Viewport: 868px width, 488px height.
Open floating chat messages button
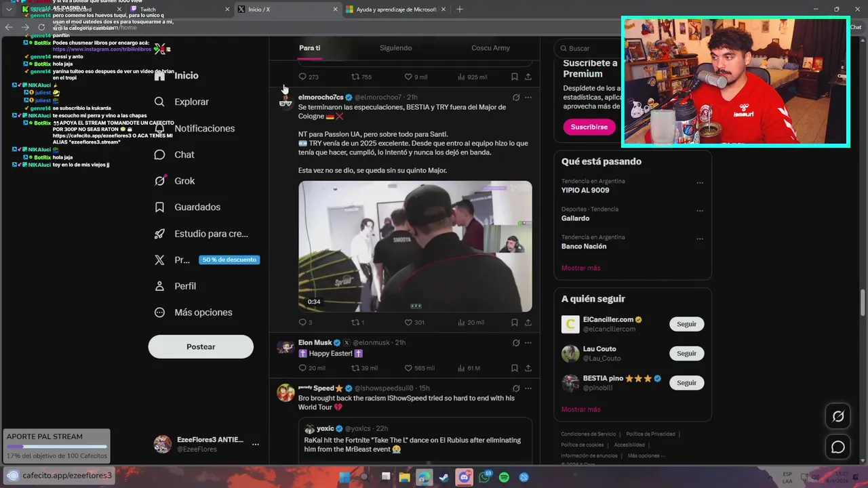click(838, 447)
